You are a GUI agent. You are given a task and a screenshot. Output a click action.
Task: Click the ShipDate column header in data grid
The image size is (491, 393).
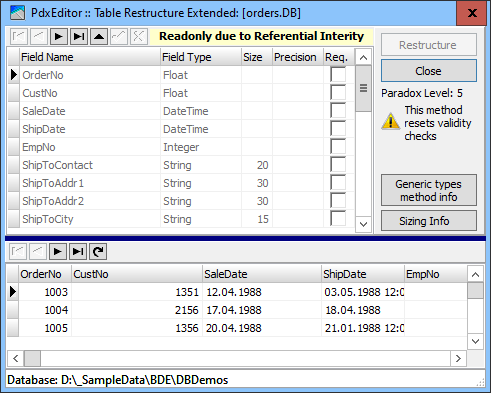pyautogui.click(x=363, y=274)
